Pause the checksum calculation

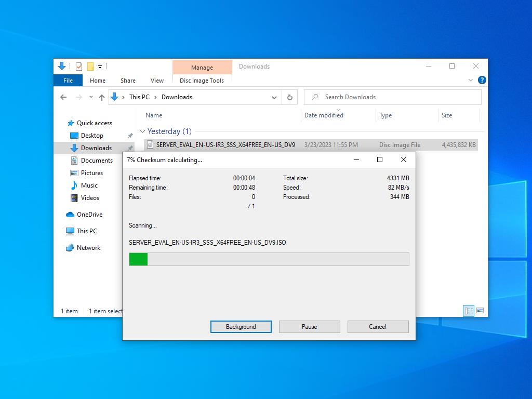point(310,327)
